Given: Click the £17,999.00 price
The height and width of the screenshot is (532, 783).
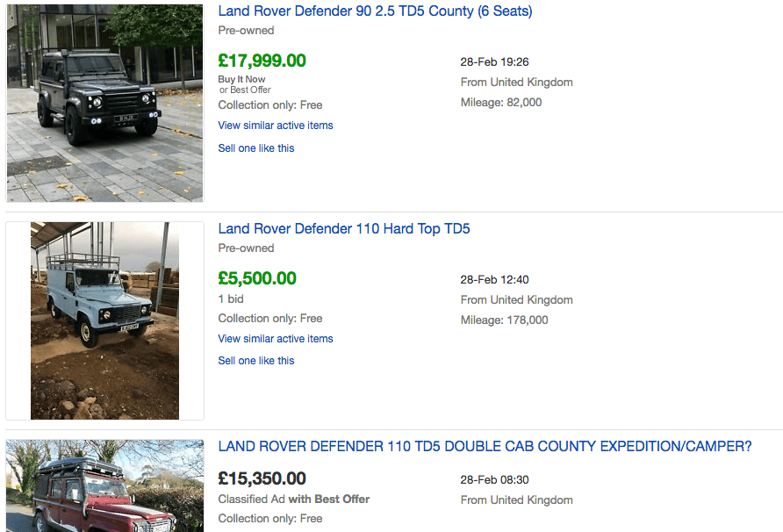Looking at the screenshot, I should coord(262,61).
